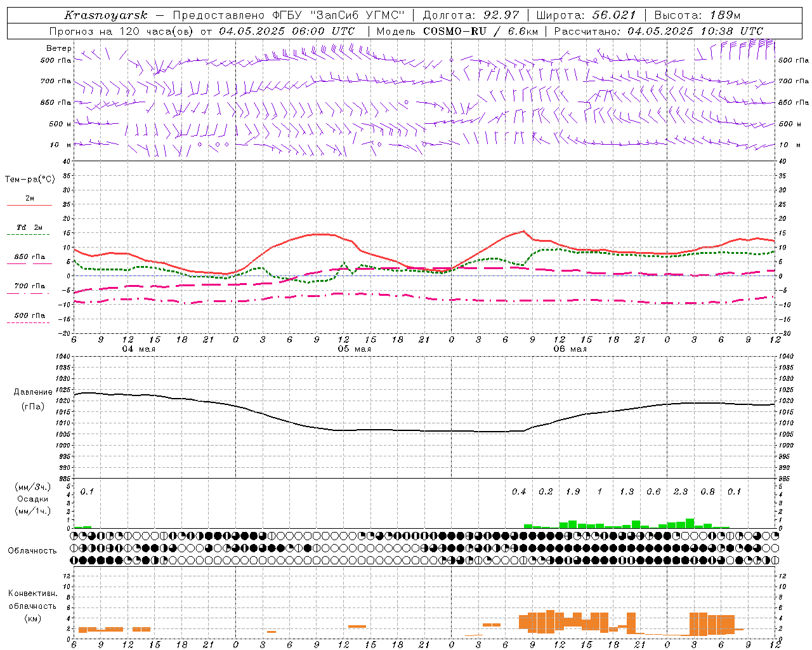Click the 1.9 precipitation total value
The image size is (812, 650).
tap(573, 492)
